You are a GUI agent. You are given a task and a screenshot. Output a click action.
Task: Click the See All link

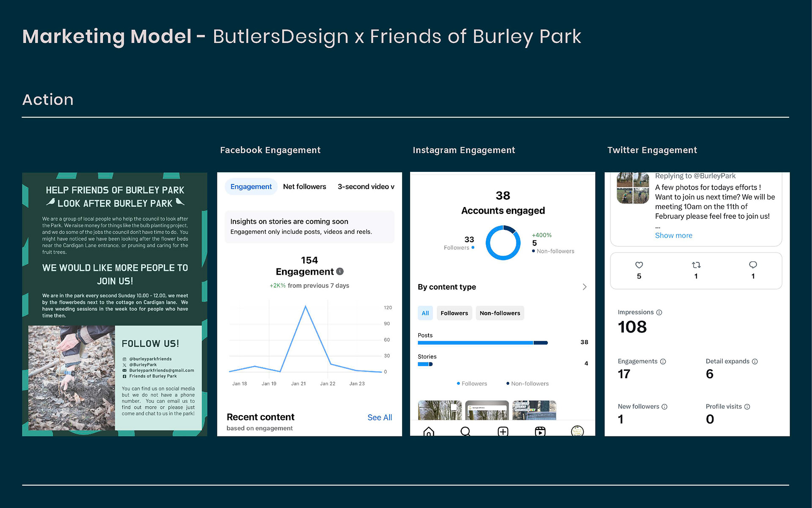coord(379,417)
